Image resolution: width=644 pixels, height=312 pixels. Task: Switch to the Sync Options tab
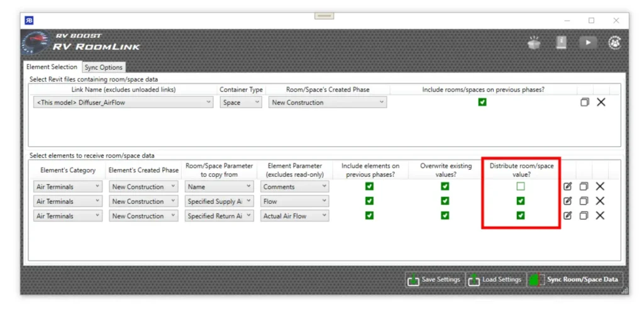click(x=104, y=67)
